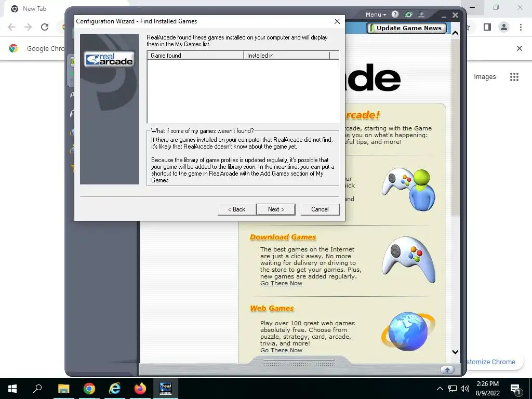This screenshot has width=532, height=399.
Task: Show hidden system tray icons
Action: [440, 389]
